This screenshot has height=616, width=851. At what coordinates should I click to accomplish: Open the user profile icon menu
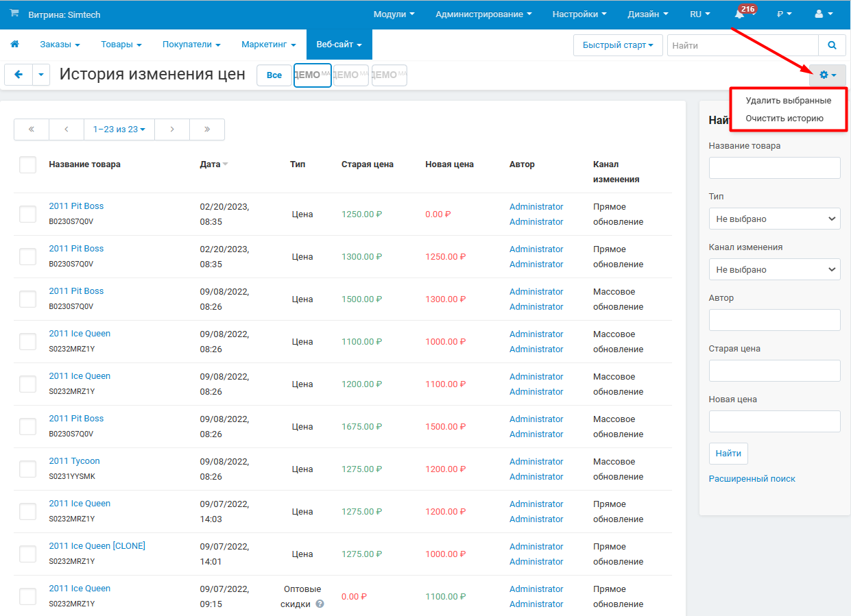pyautogui.click(x=823, y=14)
